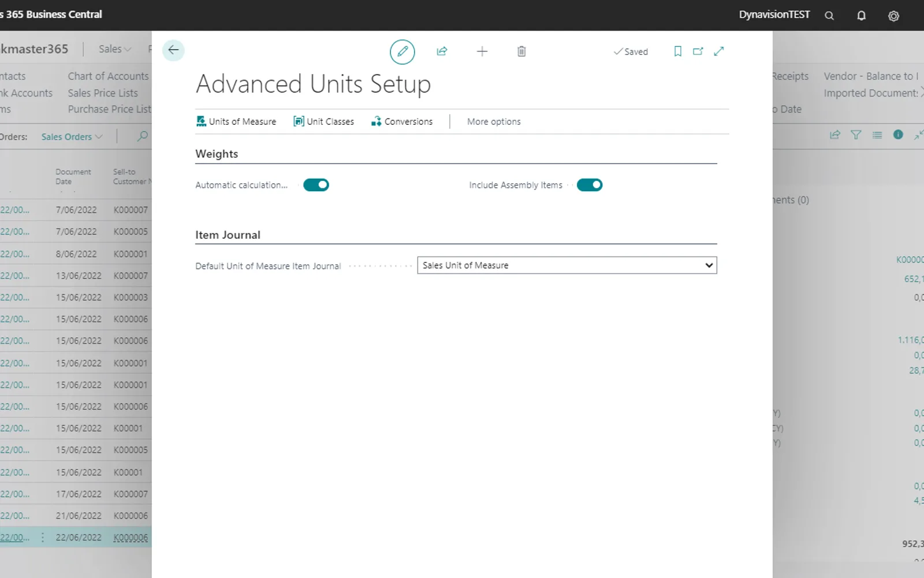Click background page share icon near filter
This screenshot has width=924, height=578.
coord(835,135)
